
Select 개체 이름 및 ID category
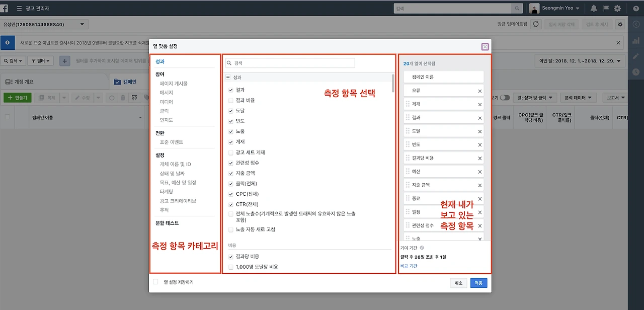176,165
